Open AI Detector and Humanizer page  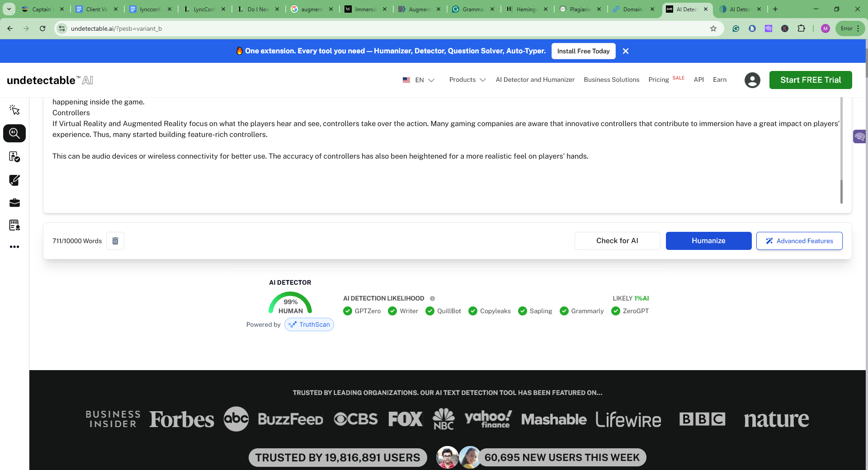click(x=535, y=80)
